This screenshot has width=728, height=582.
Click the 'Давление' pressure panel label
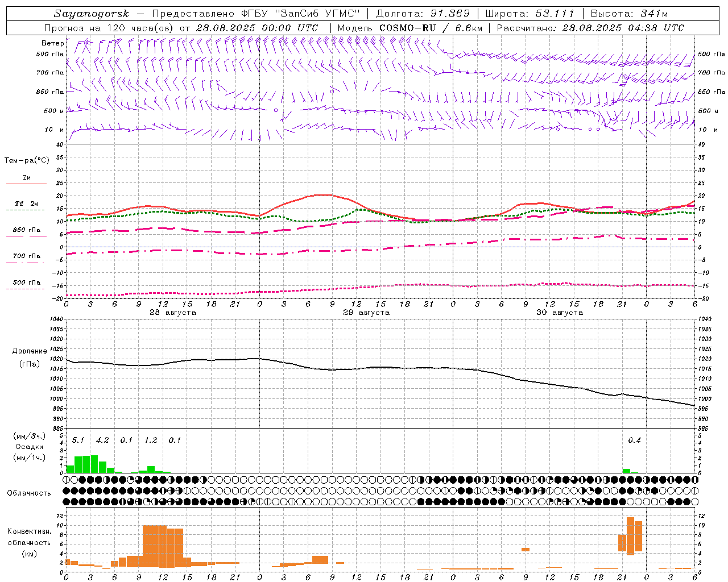30,351
